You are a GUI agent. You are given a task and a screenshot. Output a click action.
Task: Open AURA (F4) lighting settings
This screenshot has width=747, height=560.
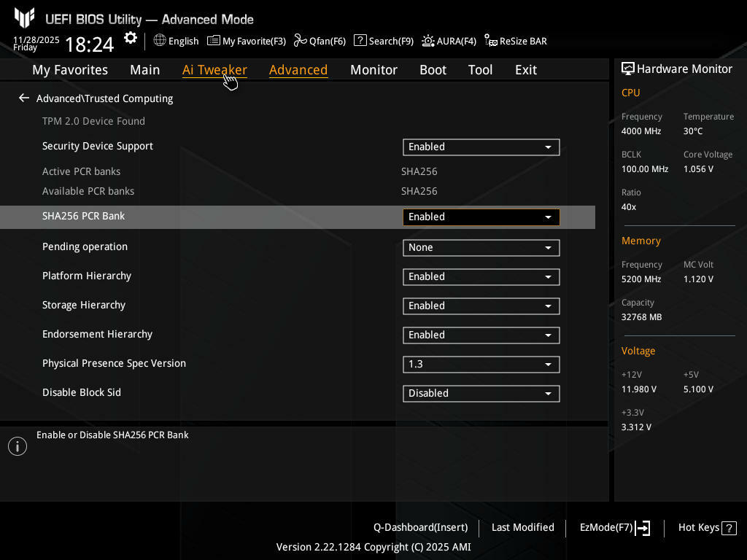coord(449,41)
